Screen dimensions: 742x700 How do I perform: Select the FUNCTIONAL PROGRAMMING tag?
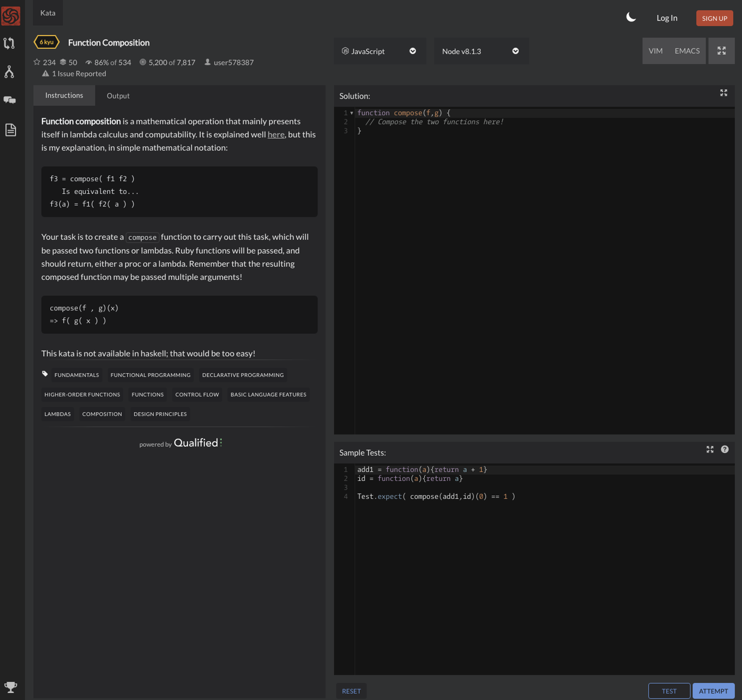coord(151,375)
